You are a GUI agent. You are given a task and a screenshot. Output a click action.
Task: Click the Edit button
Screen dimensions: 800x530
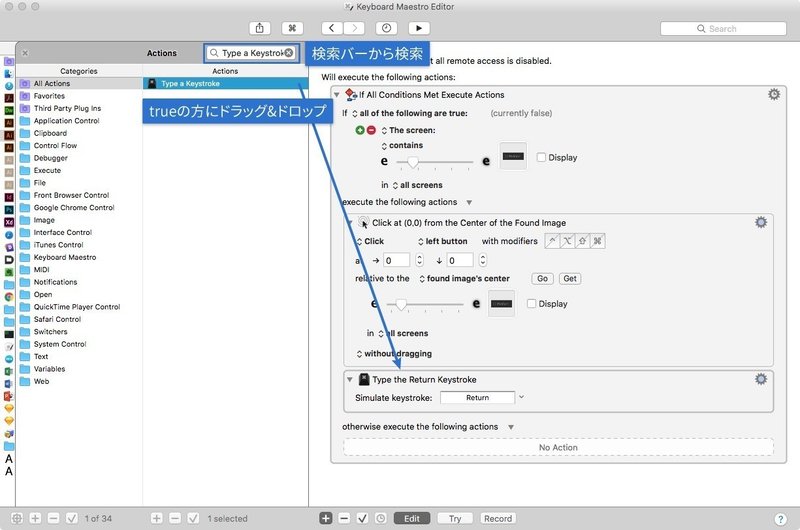412,518
